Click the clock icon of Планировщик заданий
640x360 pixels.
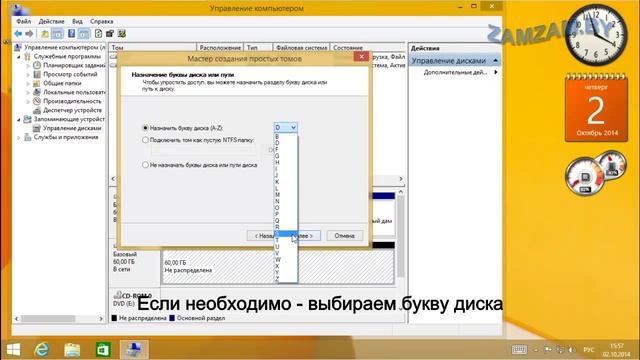(x=37, y=65)
